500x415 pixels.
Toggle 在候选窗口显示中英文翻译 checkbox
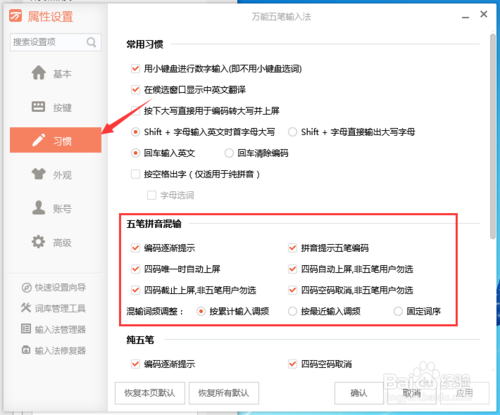(x=135, y=90)
